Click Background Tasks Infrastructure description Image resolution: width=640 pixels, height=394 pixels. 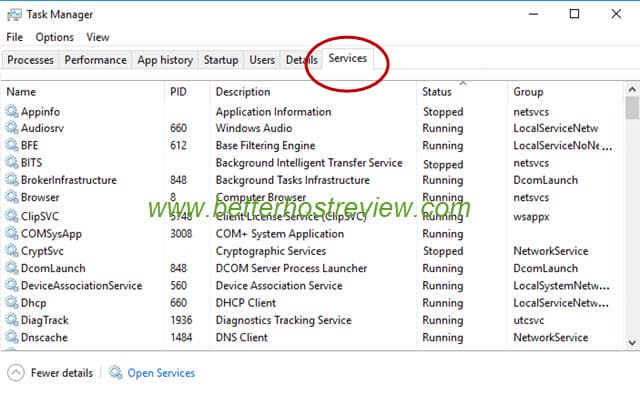(293, 180)
